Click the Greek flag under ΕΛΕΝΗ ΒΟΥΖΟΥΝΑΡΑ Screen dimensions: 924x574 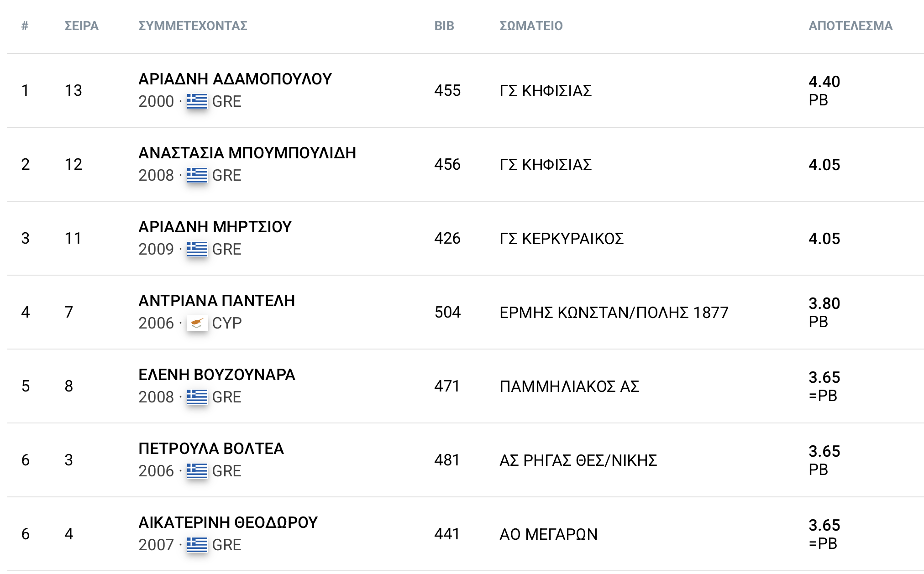click(197, 397)
